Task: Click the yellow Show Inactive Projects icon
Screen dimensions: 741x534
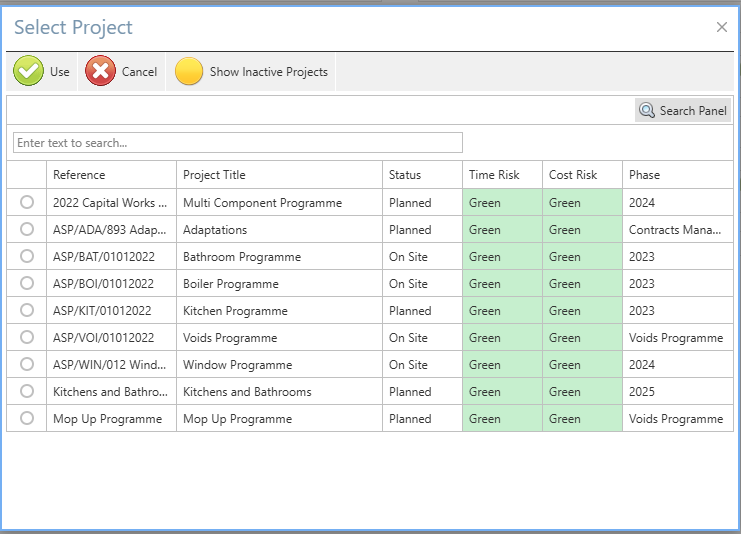Action: pyautogui.click(x=189, y=72)
